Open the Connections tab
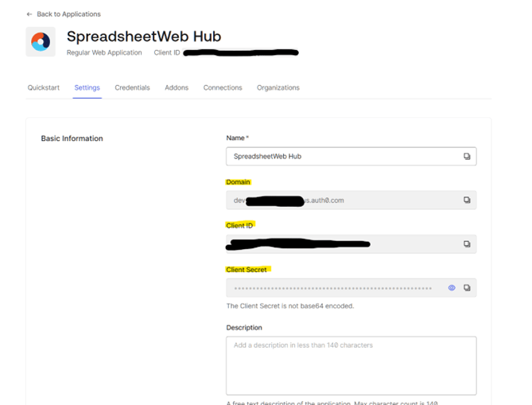This screenshot has width=532, height=405. [223, 88]
